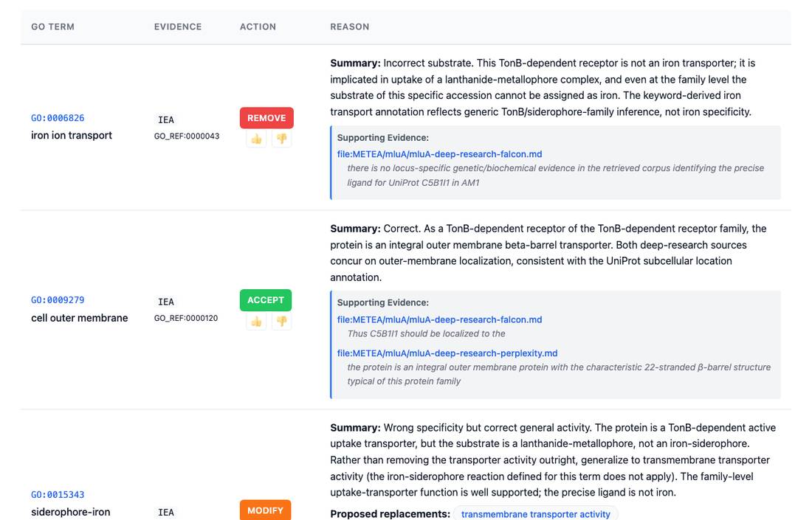This screenshot has width=812, height=520.
Task: Open falcon.md evidence link under iron ion transport
Action: point(440,154)
